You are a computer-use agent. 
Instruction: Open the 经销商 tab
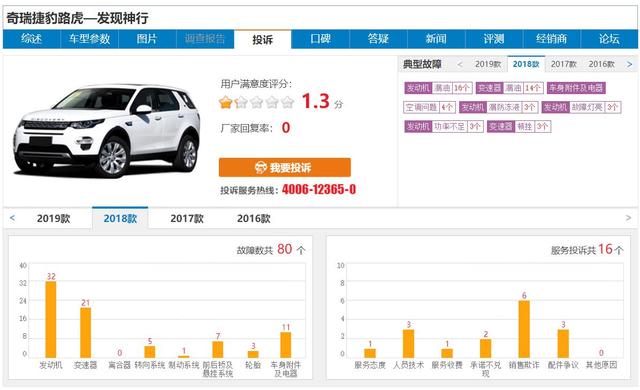pos(551,39)
